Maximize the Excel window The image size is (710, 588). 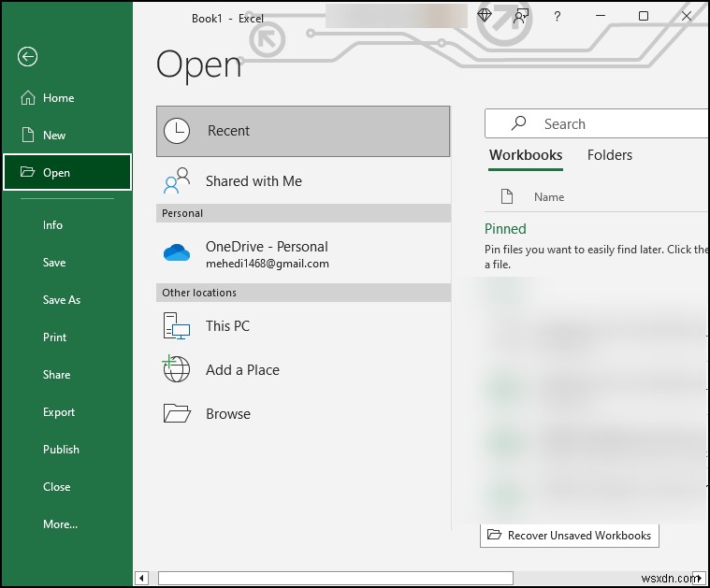click(643, 16)
